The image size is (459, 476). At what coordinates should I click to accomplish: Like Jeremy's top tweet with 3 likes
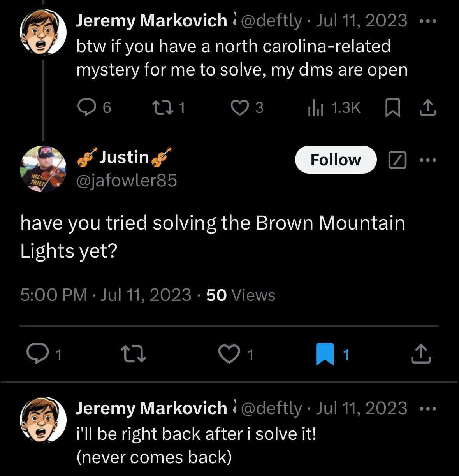pos(238,107)
